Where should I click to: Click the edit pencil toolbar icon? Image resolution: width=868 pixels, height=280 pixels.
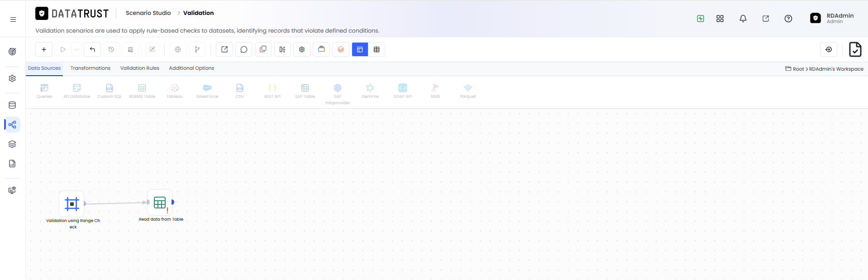[152, 49]
